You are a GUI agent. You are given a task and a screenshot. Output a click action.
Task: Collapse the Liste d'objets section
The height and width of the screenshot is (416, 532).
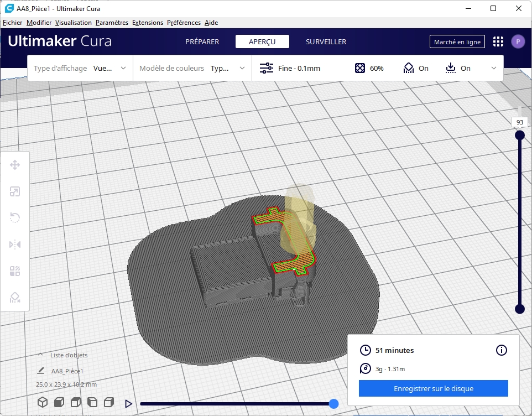(40, 355)
